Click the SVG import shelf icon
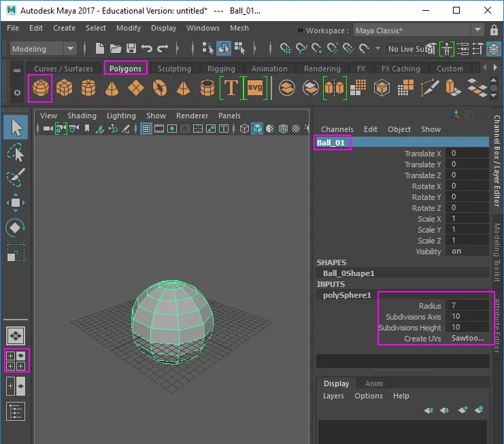Viewport: 504px width, 444px height. 255,88
